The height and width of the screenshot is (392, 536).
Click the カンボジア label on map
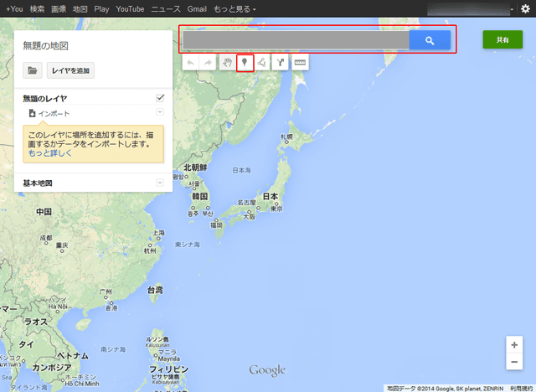pyautogui.click(x=52, y=368)
